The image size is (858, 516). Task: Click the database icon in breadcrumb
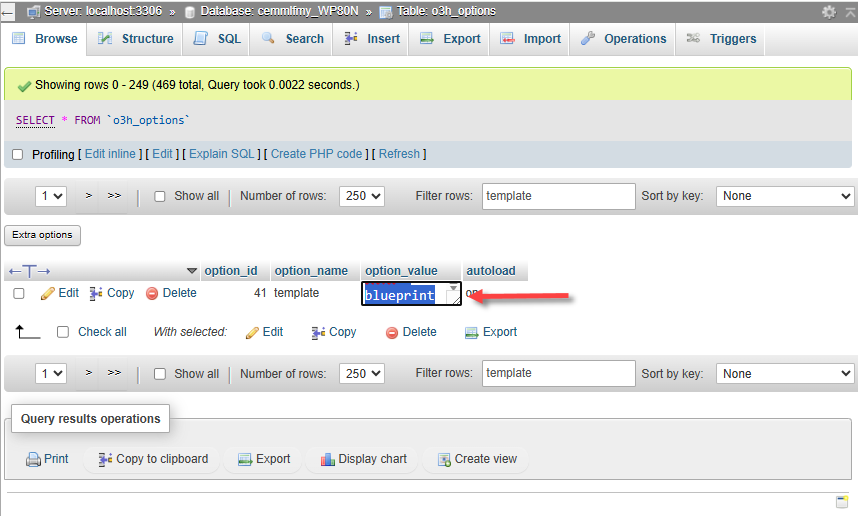(190, 12)
